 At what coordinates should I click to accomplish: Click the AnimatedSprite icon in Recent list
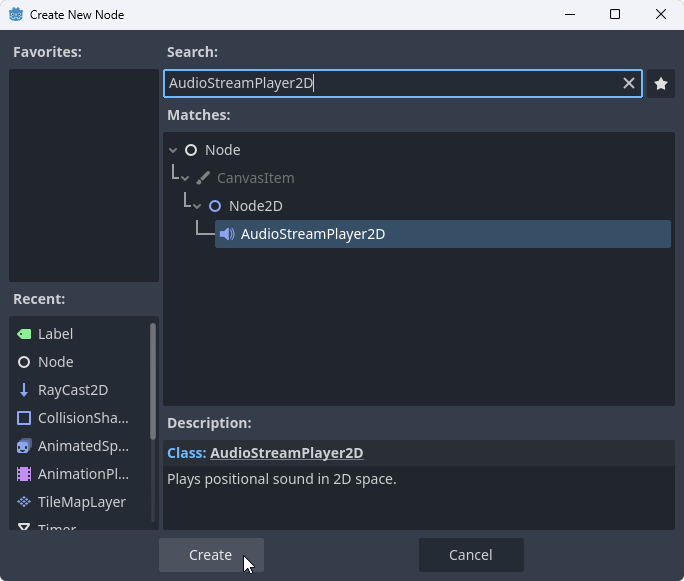point(24,446)
